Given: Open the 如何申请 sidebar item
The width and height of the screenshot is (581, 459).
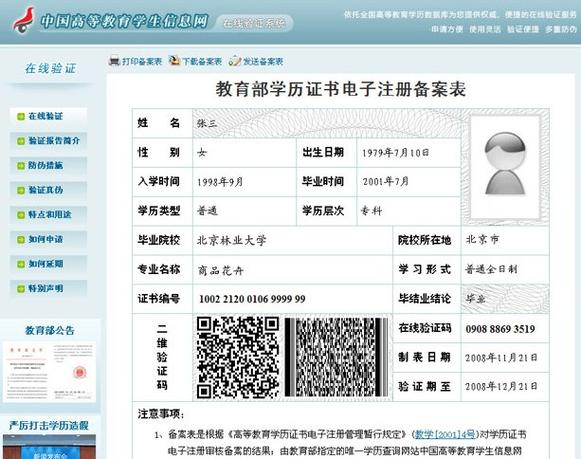Looking at the screenshot, I should click(49, 239).
